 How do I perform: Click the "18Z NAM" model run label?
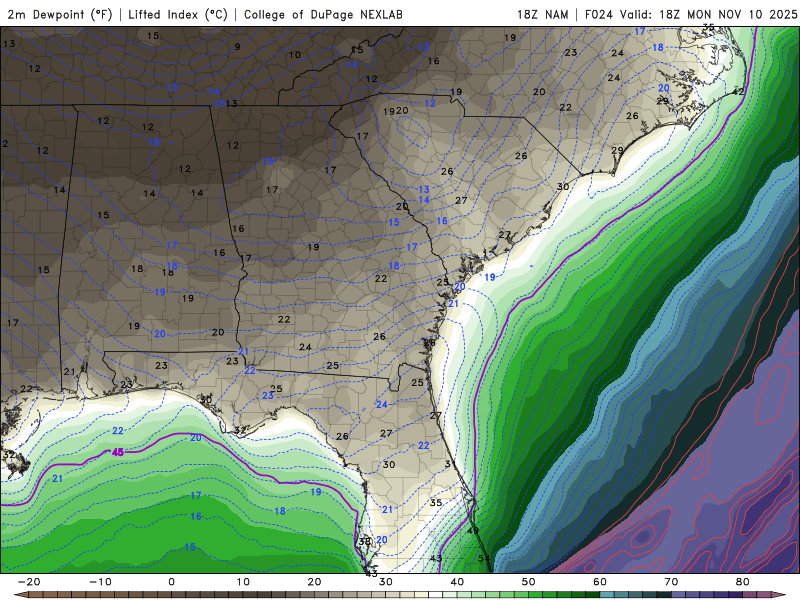[x=543, y=15]
